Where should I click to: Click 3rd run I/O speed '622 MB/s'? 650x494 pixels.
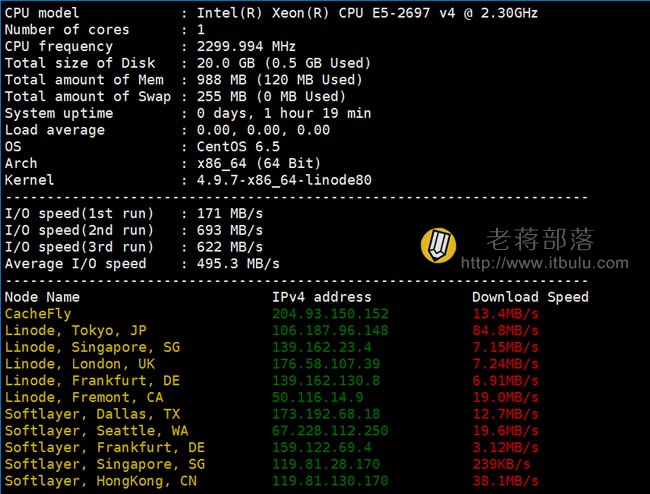[230, 247]
